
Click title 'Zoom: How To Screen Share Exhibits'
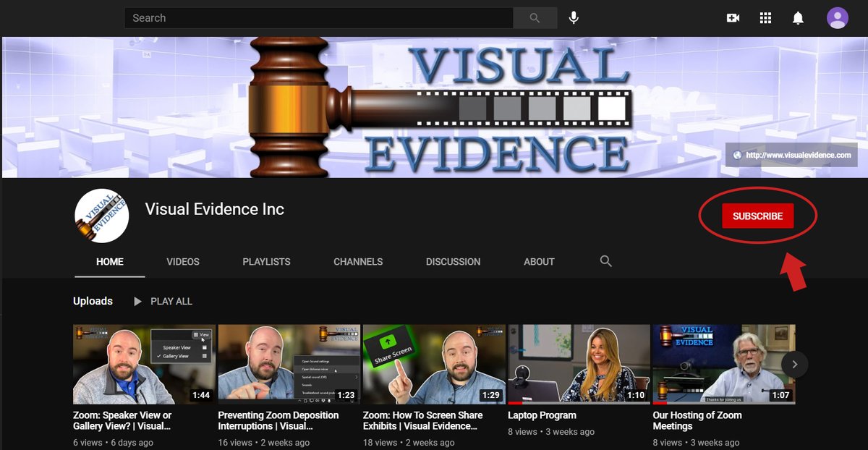click(422, 420)
